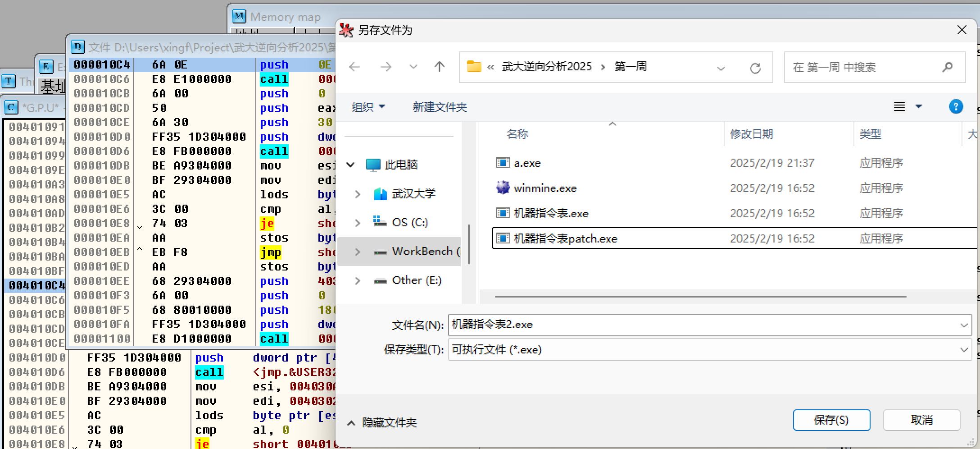
Task: Click the 保存(S) button
Action: pos(831,420)
